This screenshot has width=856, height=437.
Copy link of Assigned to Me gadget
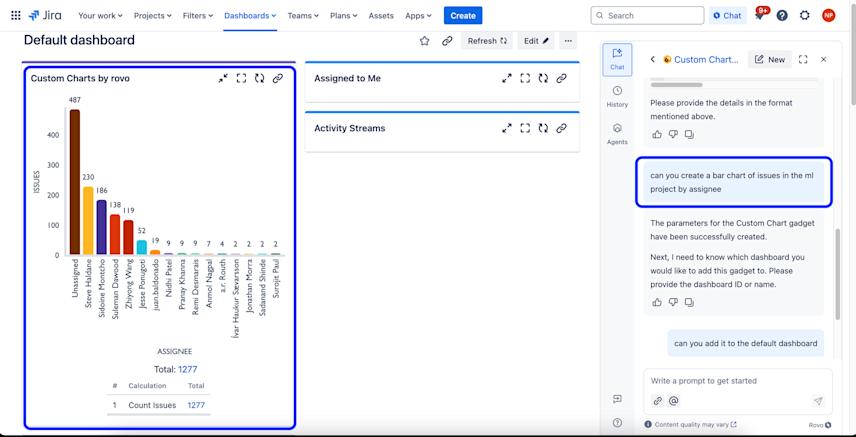point(561,78)
